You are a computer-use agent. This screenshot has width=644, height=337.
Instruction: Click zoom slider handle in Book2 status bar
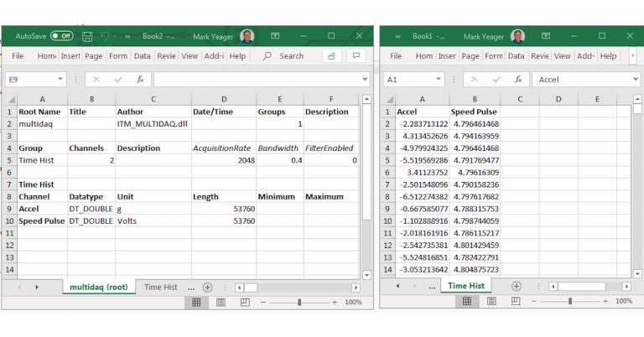(299, 303)
